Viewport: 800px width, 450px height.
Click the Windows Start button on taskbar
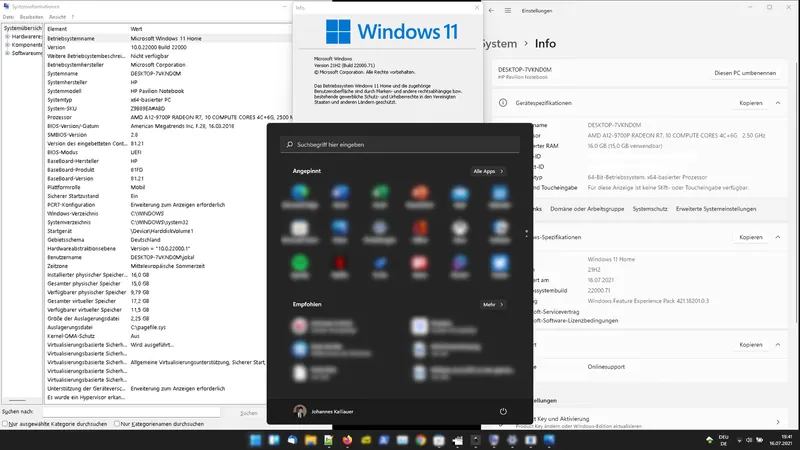pyautogui.click(x=255, y=440)
